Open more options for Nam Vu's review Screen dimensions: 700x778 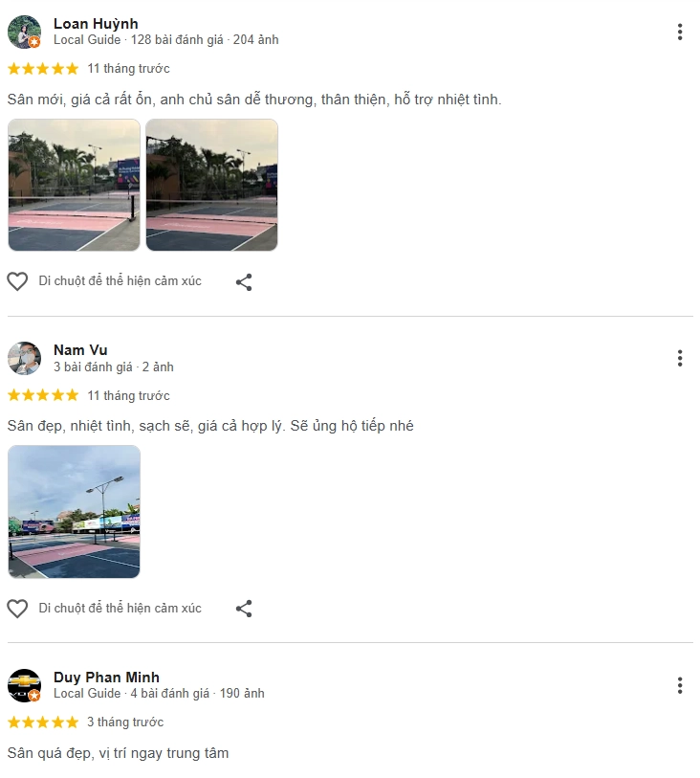pyautogui.click(x=680, y=358)
